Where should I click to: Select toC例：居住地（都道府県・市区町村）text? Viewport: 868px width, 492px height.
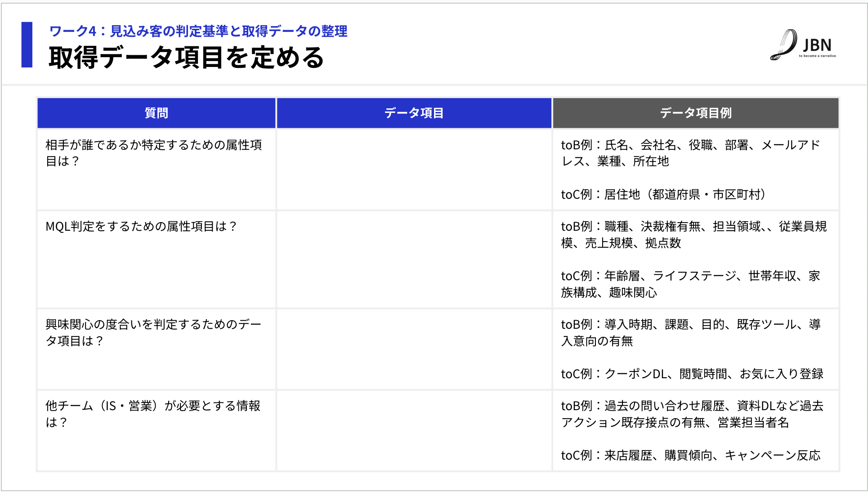pyautogui.click(x=664, y=194)
